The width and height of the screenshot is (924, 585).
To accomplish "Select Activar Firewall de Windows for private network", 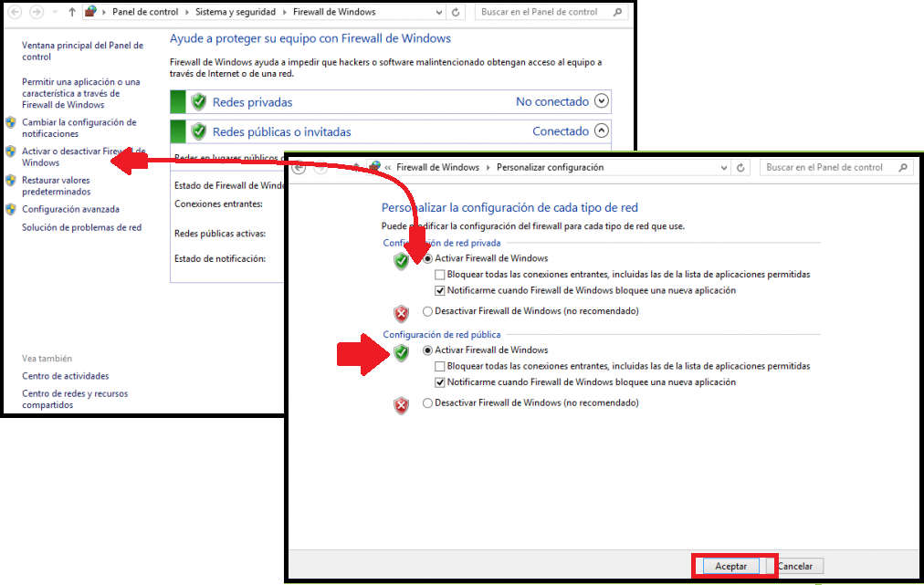I will coord(428,258).
